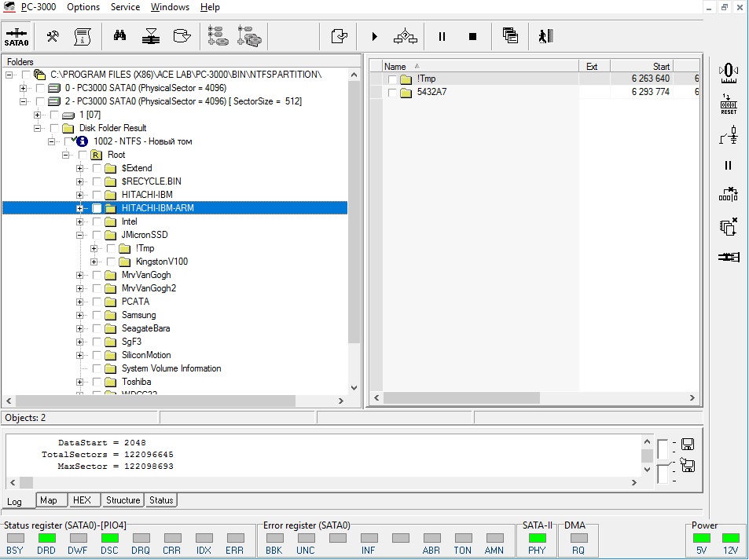Click the top save disk icon in log panel
Screen dimensions: 749x560
686,445
